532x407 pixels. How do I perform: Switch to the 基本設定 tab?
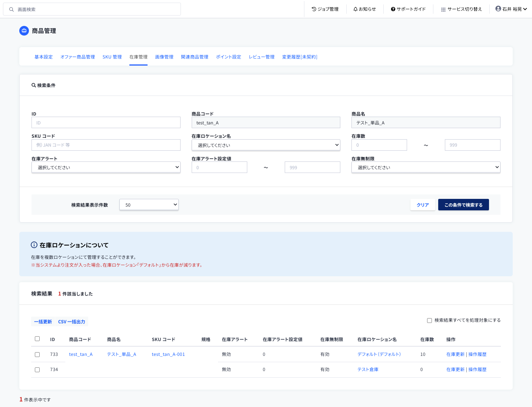pos(43,57)
